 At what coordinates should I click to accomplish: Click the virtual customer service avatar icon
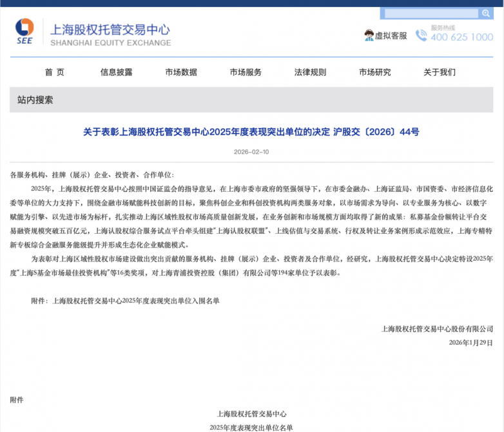click(369, 35)
